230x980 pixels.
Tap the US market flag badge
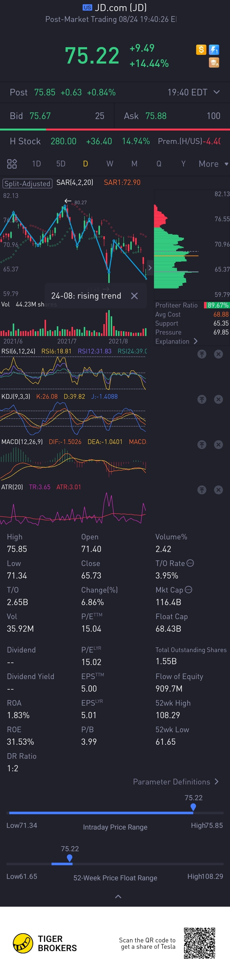87,8
